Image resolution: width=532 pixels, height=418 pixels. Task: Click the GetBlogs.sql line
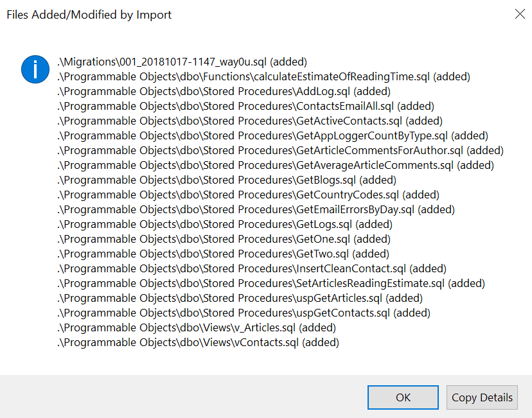click(x=227, y=180)
